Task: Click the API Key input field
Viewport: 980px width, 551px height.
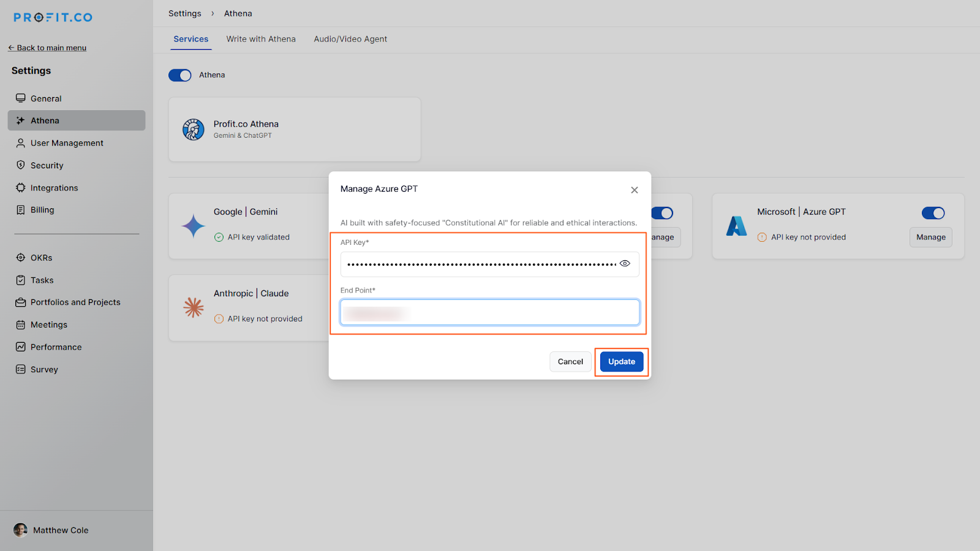Action: tap(490, 264)
